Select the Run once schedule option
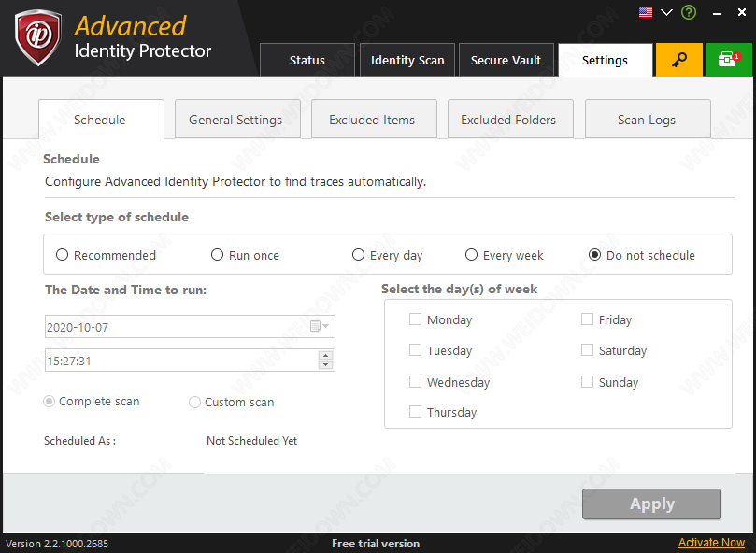 pyautogui.click(x=218, y=255)
